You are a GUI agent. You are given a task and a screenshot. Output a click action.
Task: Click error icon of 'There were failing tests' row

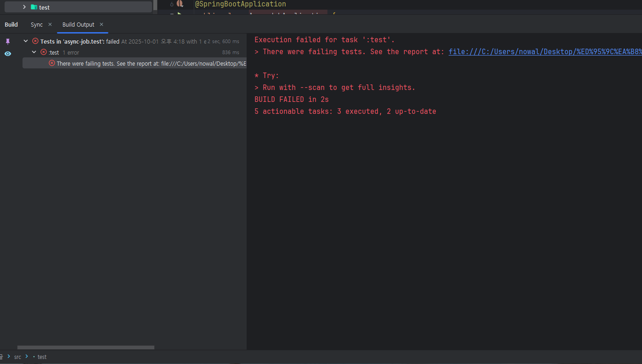click(x=52, y=63)
